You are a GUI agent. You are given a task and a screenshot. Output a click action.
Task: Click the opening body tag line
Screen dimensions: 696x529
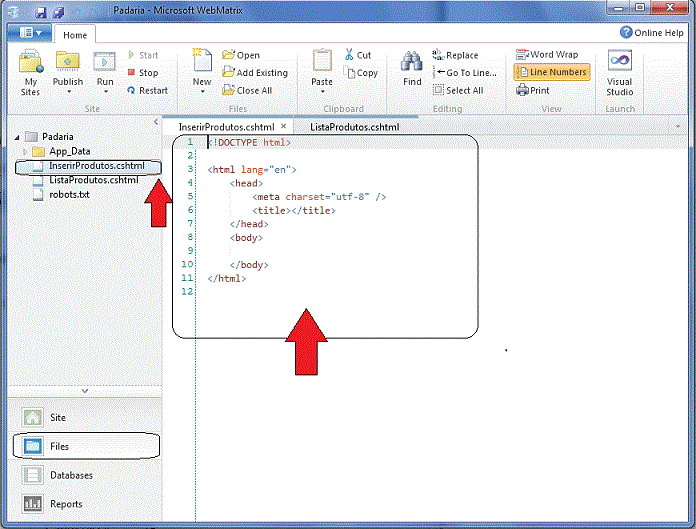click(x=246, y=237)
